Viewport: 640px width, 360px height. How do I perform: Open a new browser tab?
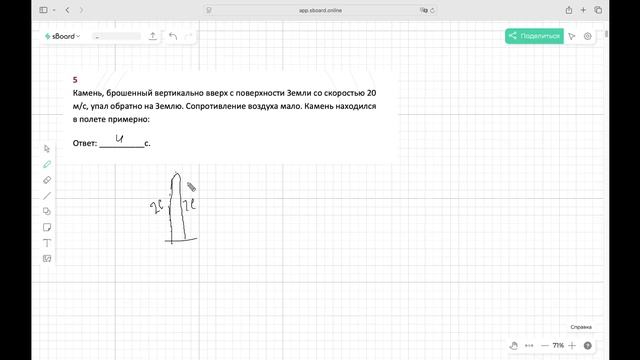coord(583,10)
